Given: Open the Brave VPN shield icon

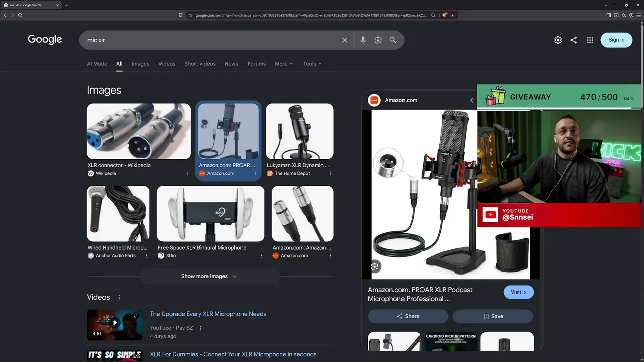Looking at the screenshot, I should (x=631, y=15).
